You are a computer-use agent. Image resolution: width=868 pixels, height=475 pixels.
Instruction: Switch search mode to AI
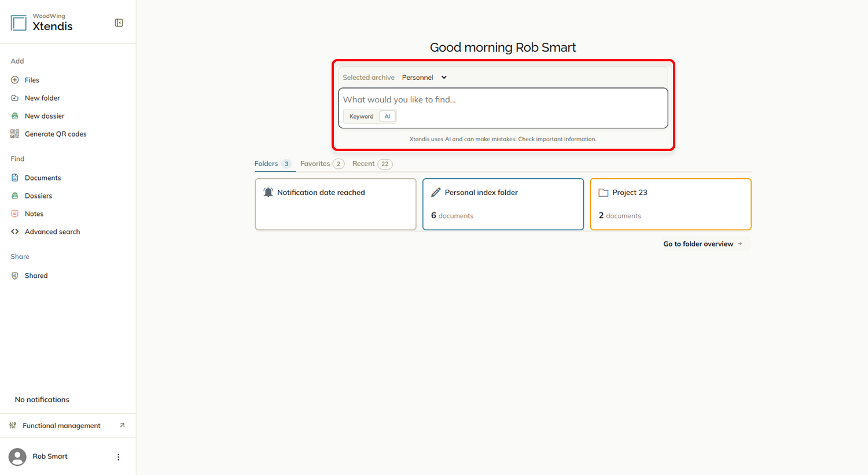tap(388, 116)
